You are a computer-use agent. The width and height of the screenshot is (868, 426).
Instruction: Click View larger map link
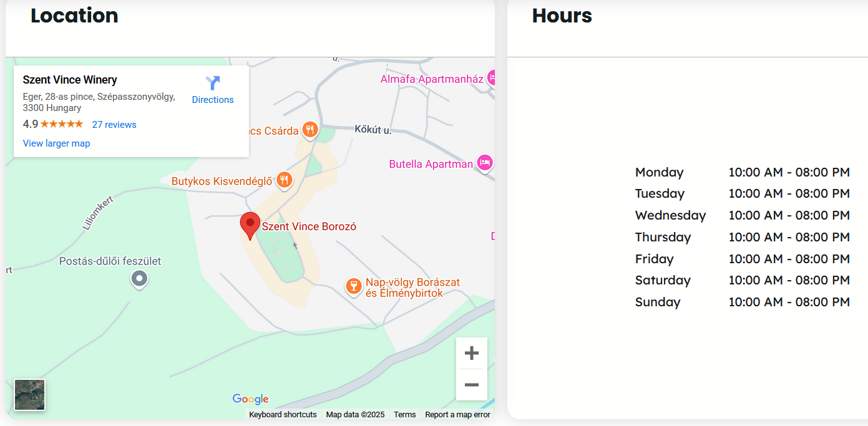pyautogui.click(x=56, y=143)
